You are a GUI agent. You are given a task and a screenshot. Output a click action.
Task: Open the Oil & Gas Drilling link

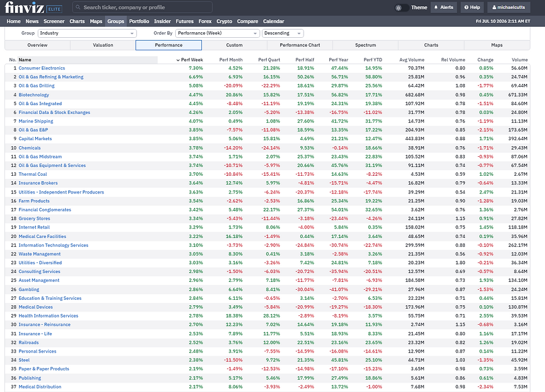tap(37, 86)
